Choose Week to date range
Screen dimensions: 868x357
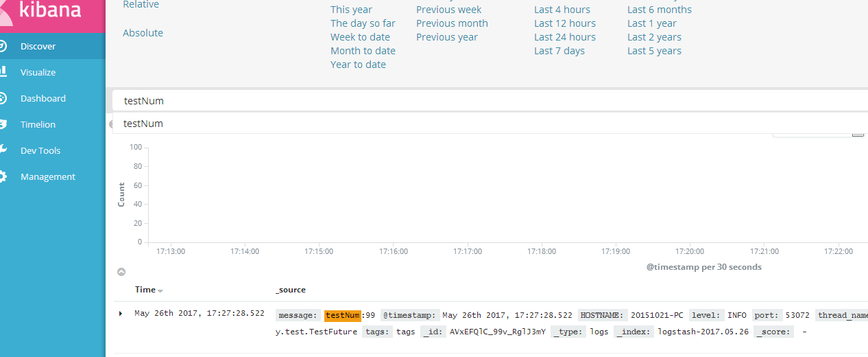tap(360, 37)
